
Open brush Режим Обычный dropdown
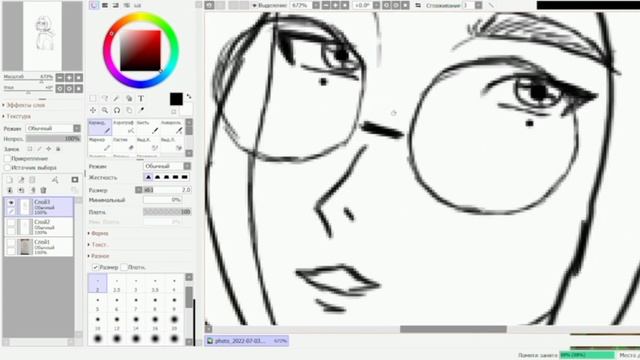(x=167, y=166)
